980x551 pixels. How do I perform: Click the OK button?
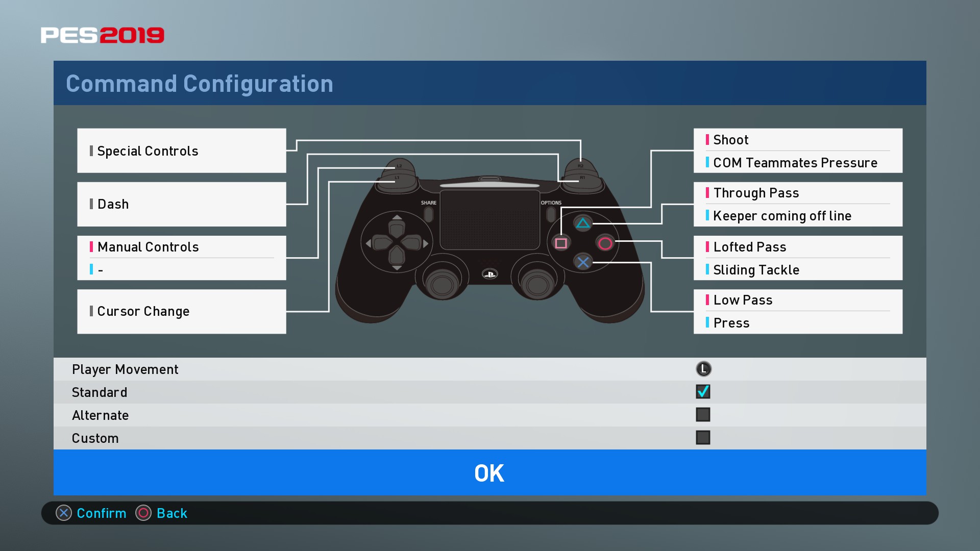(x=490, y=472)
